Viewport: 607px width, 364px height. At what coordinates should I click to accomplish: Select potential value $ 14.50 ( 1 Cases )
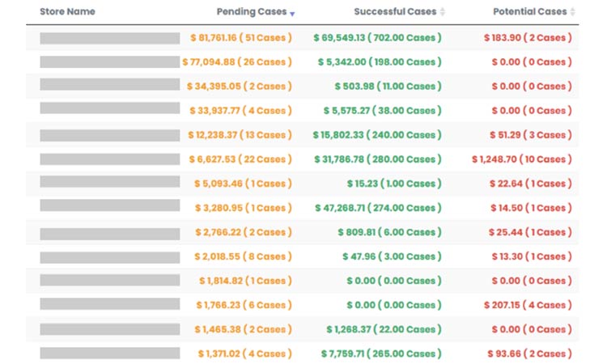(532, 208)
